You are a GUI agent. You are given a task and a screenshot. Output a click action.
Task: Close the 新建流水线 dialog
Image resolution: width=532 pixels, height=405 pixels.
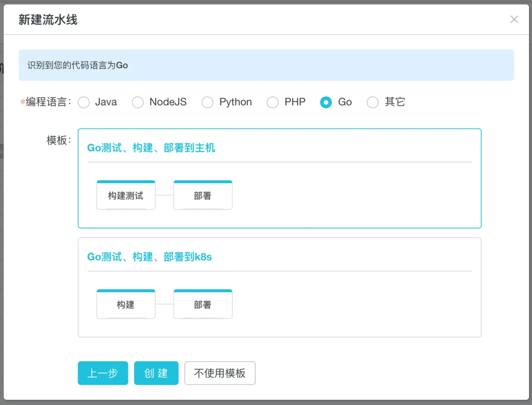click(x=514, y=19)
